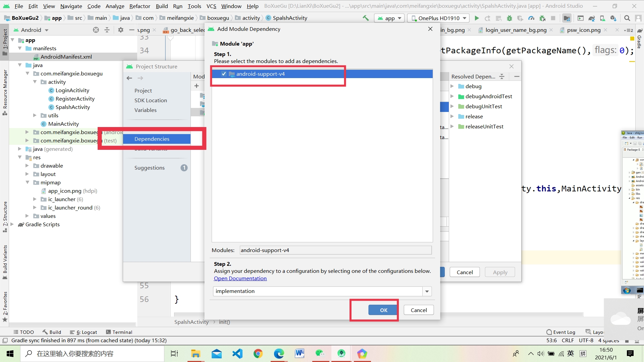Image resolution: width=644 pixels, height=362 pixels.
Task: Open the OnePlus HD1910 device dropdown
Action: tap(439, 18)
